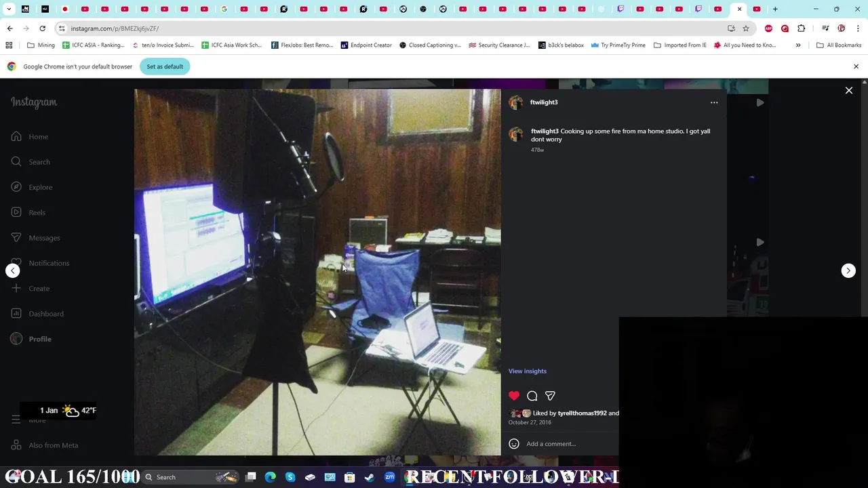Screen dimensions: 868x488
Task: Open Explore in the Instagram sidebar
Action: click(32, 187)
